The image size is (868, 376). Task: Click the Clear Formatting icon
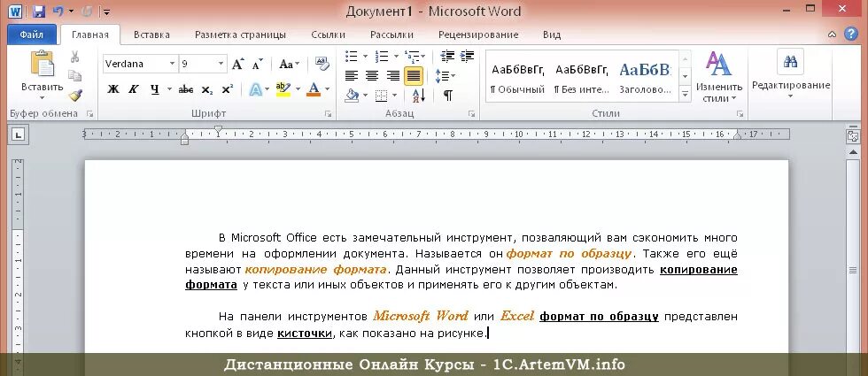tap(322, 63)
